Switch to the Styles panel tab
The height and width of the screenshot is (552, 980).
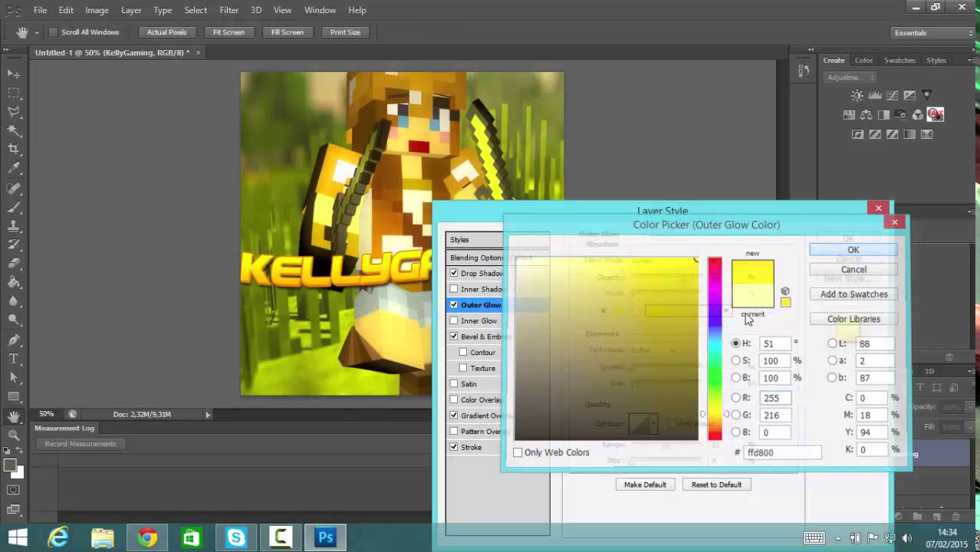(x=936, y=61)
